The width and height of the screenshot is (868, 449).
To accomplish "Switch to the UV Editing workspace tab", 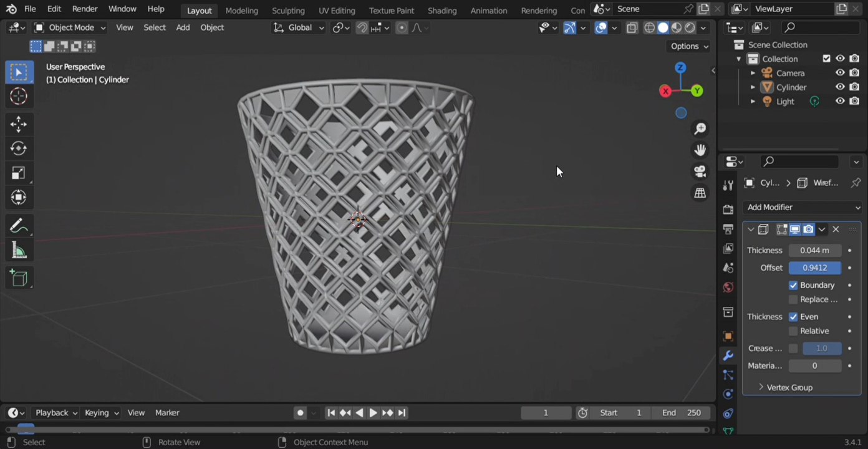I will coord(337,11).
